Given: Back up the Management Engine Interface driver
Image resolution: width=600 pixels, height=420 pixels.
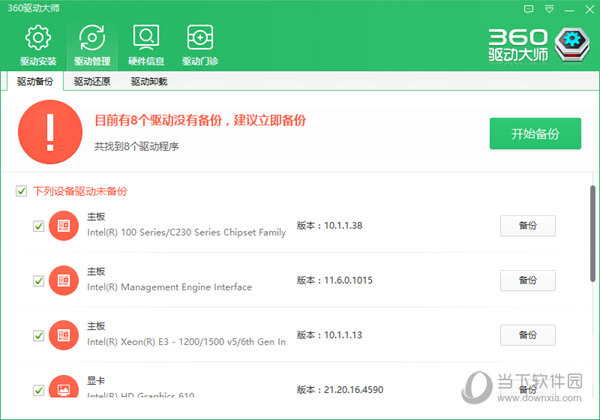Looking at the screenshot, I should pos(528,280).
